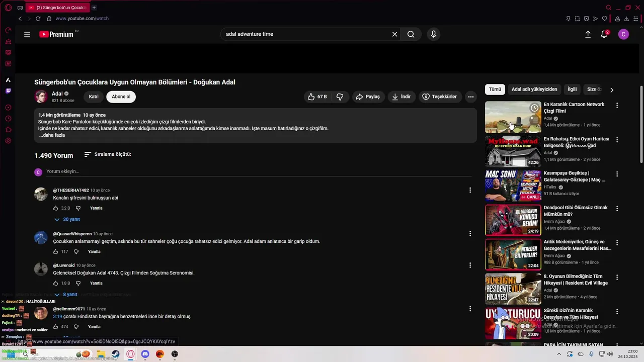Open options for Deadpool Gibi Ölümsüz video

[617, 208]
